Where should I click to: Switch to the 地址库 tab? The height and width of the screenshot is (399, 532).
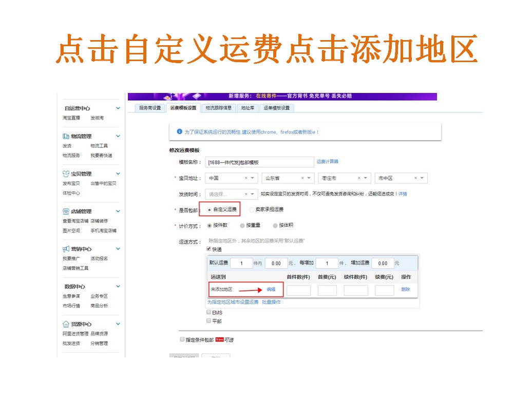tap(247, 107)
